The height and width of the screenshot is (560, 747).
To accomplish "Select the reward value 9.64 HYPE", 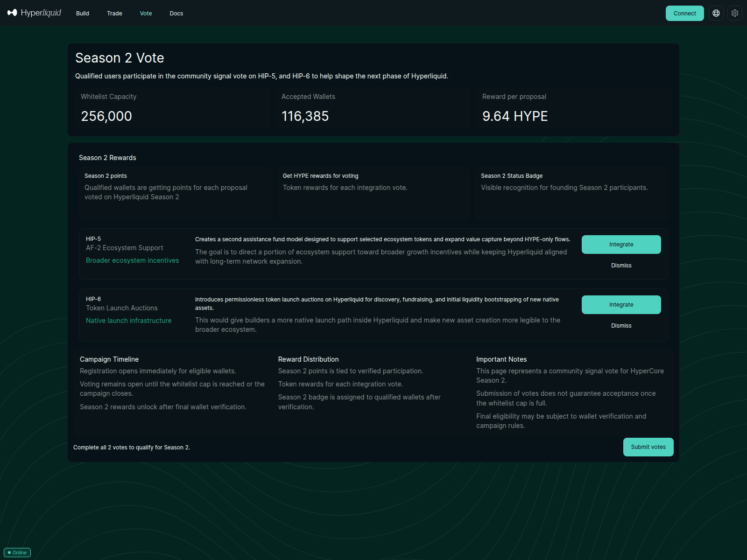I will [515, 116].
